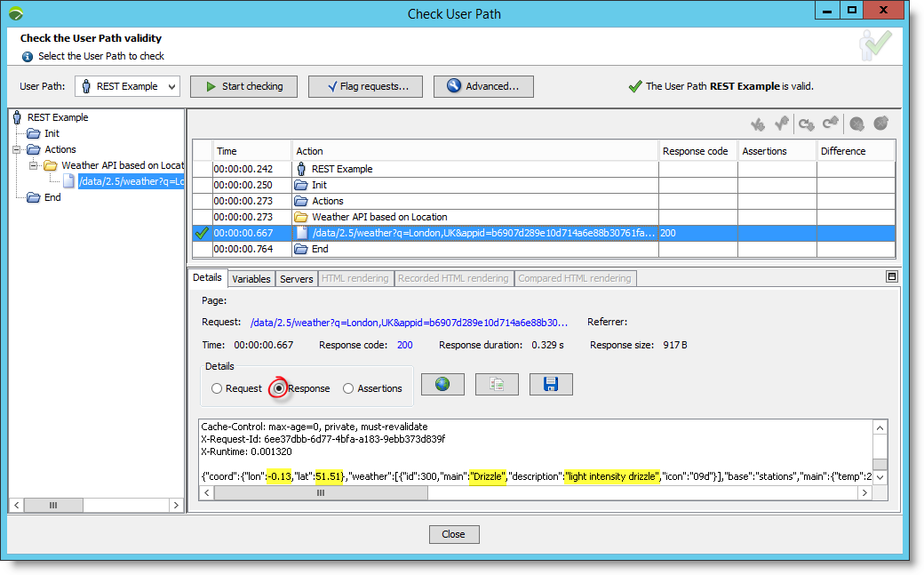
Task: Switch to the Servers tab
Action: [296, 279]
